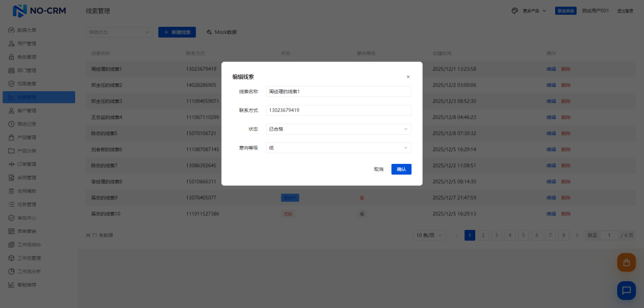
Task: Click the 陈总的线索5 lead name cell
Action: [104, 133]
